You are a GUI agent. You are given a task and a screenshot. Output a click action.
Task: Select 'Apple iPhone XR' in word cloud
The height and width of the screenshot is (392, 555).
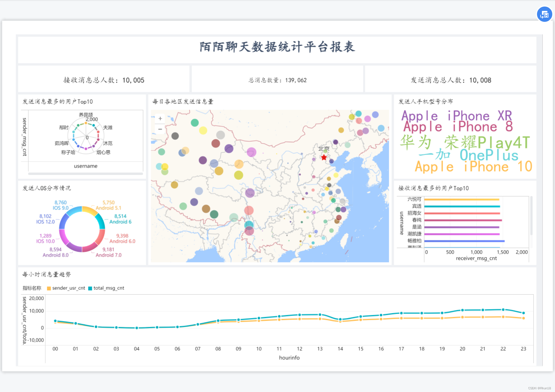tap(457, 116)
